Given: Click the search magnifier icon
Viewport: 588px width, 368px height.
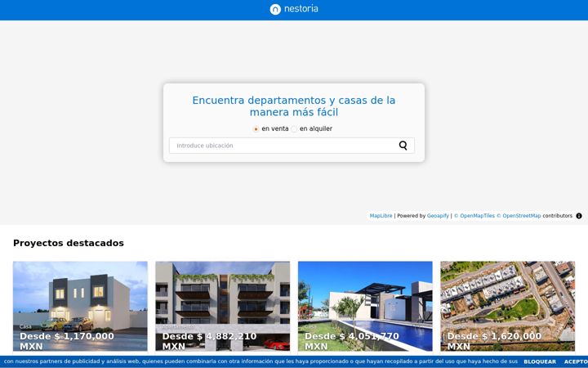Looking at the screenshot, I should (403, 146).
